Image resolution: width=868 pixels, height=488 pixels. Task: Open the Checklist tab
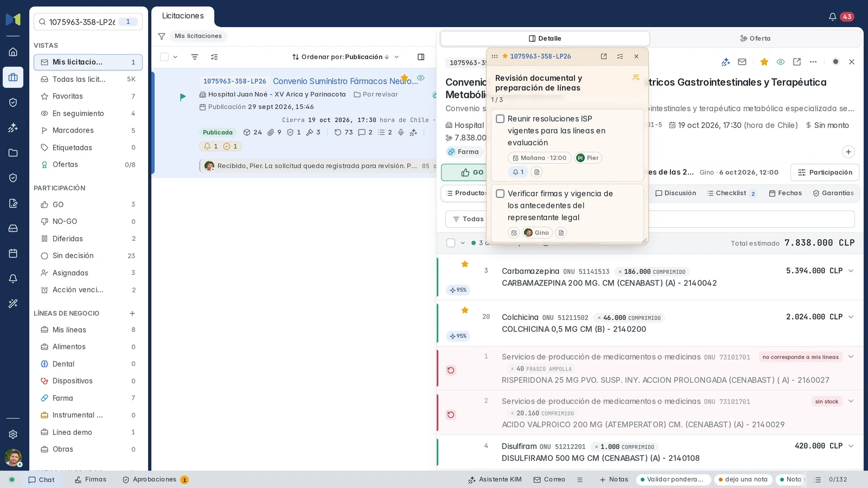731,193
